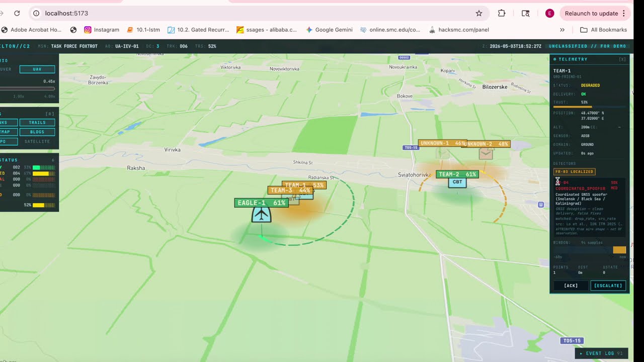Toggle the BLDGS layer

point(37,132)
